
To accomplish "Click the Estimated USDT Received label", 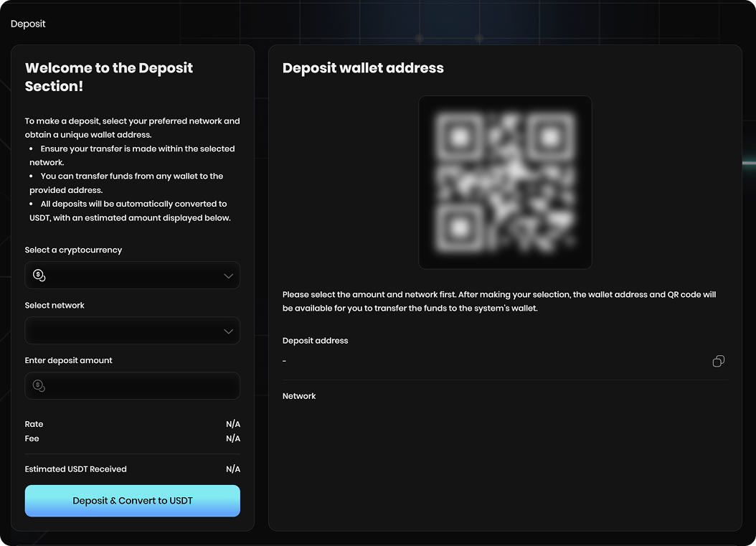I will (76, 469).
